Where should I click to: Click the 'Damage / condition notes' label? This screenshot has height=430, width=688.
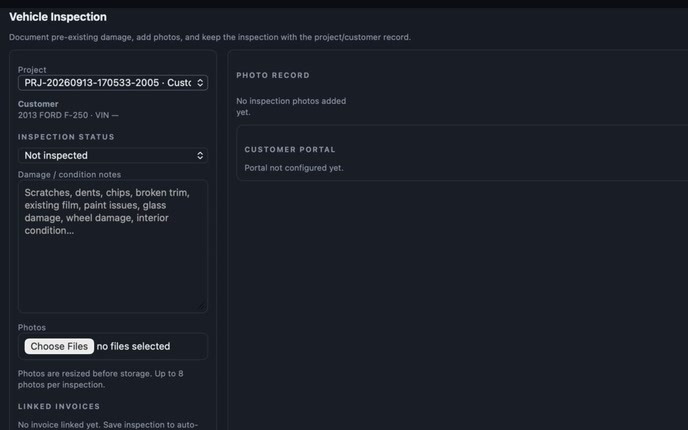tap(69, 175)
